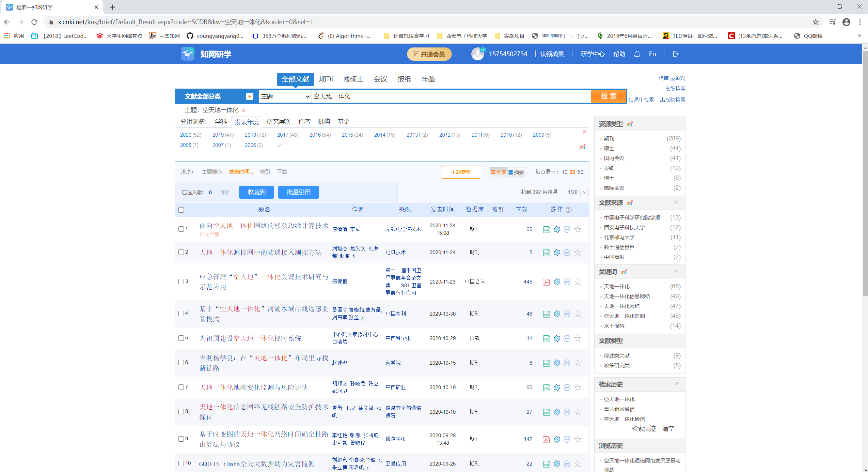The height and width of the screenshot is (472, 868).
Task: Download PDF of the 应急管理 conference paper
Action: coord(546,282)
